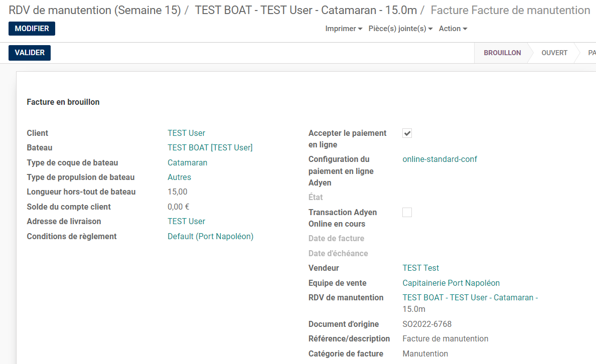This screenshot has height=364, width=596.
Task: Click the MODIFIER button
Action: point(32,29)
